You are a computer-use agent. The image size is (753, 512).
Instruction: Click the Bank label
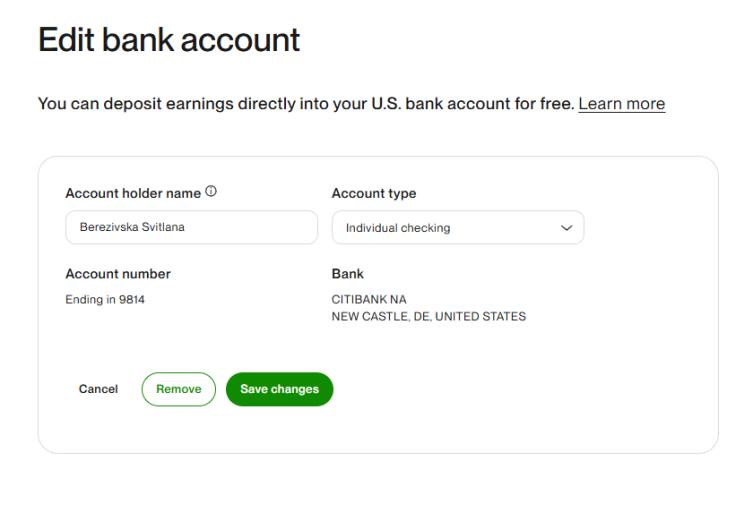(348, 274)
